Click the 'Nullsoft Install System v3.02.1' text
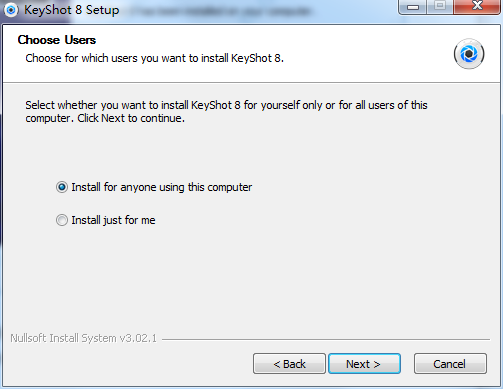 (83, 338)
